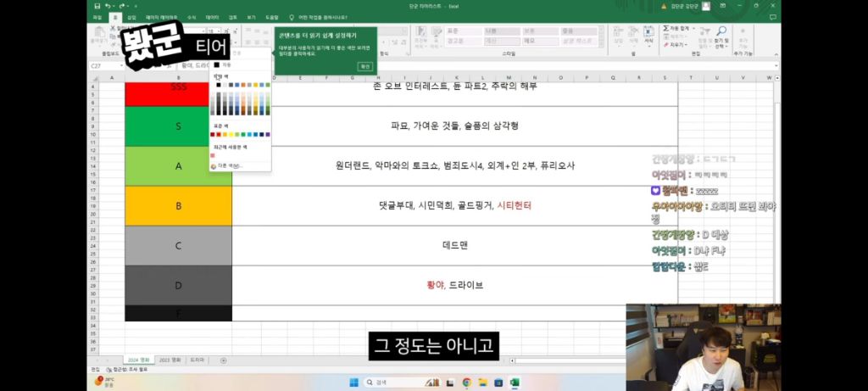868x391 pixels.
Task: Click the Undo arrow icon
Action: click(108, 6)
